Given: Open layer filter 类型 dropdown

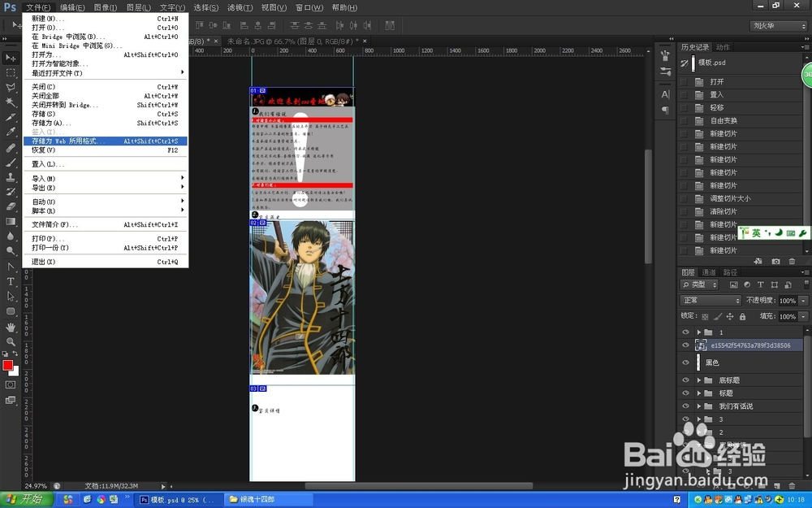Looking at the screenshot, I should point(699,284).
